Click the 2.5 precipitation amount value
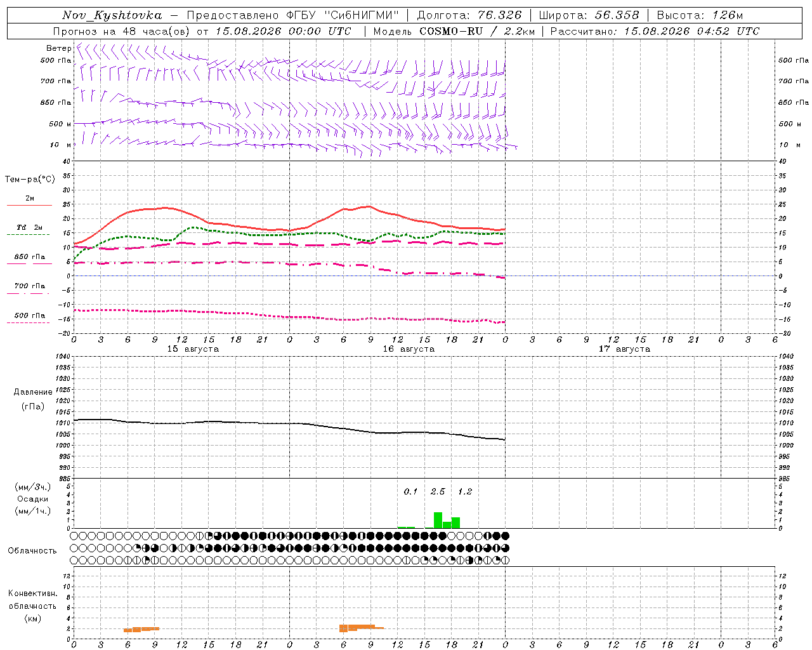This screenshot has width=812, height=650. [438, 491]
